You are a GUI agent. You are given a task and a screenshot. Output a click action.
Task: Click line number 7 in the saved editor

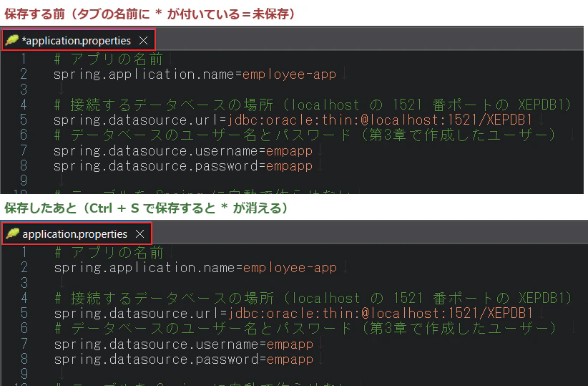click(24, 343)
